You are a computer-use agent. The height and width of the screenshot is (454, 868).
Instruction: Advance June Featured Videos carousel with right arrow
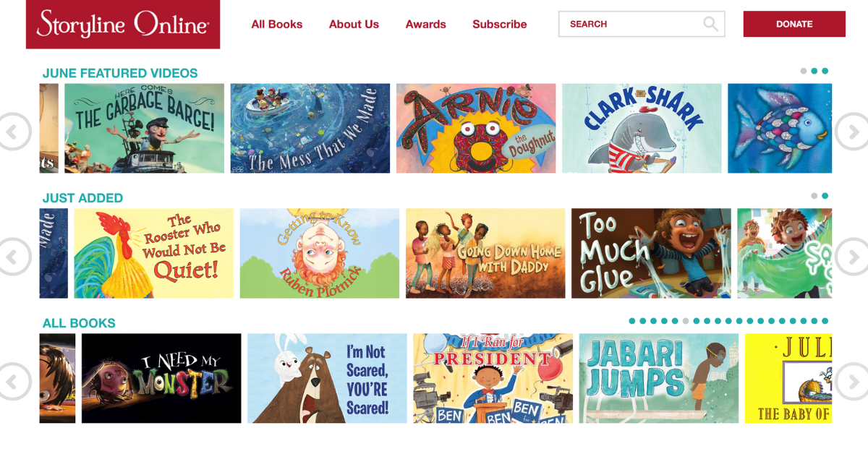(852, 132)
